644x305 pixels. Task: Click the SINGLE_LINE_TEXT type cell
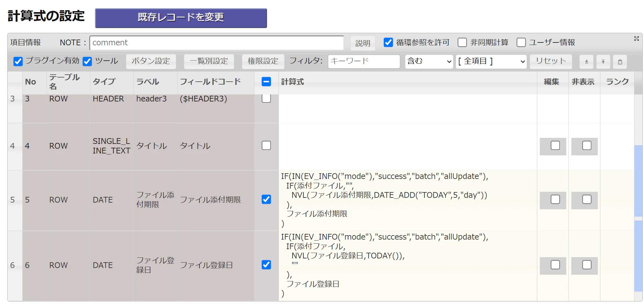tap(112, 146)
